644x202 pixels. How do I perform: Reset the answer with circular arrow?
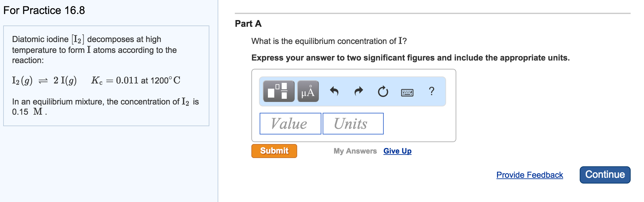pyautogui.click(x=383, y=91)
